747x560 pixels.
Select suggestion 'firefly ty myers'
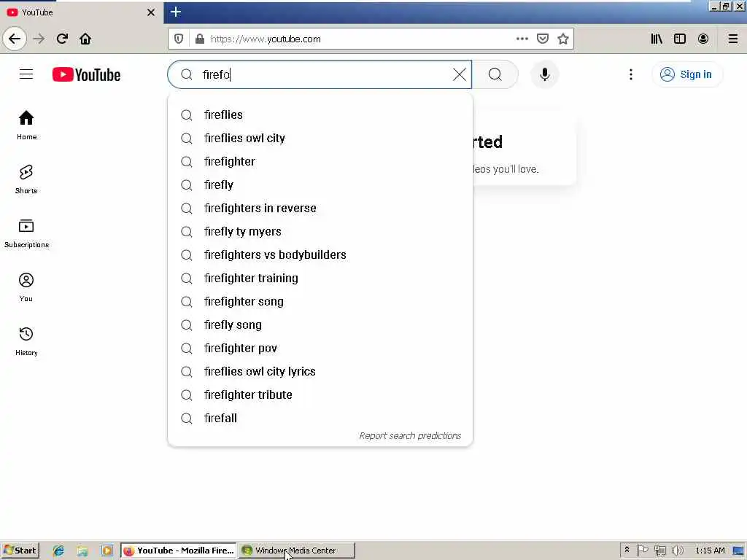coord(320,231)
